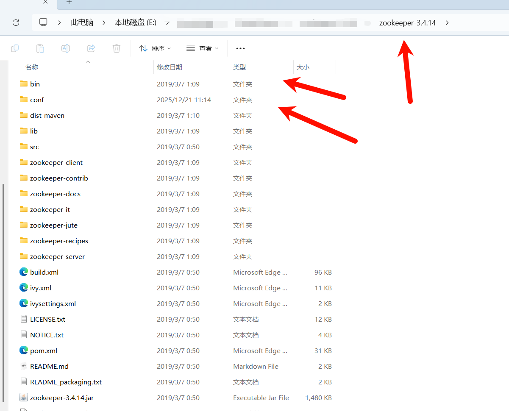Image resolution: width=509 pixels, height=420 pixels.
Task: Select the dist-maven folder icon
Action: tap(24, 115)
